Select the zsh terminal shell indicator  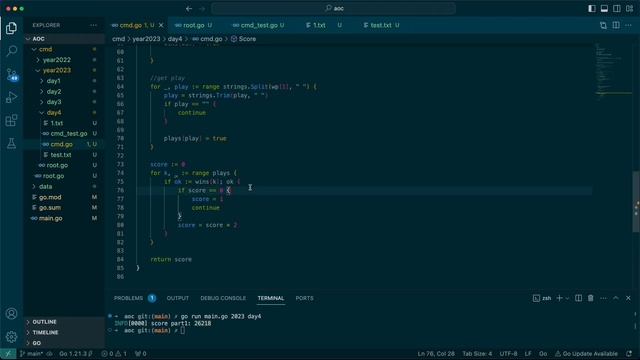click(x=542, y=298)
